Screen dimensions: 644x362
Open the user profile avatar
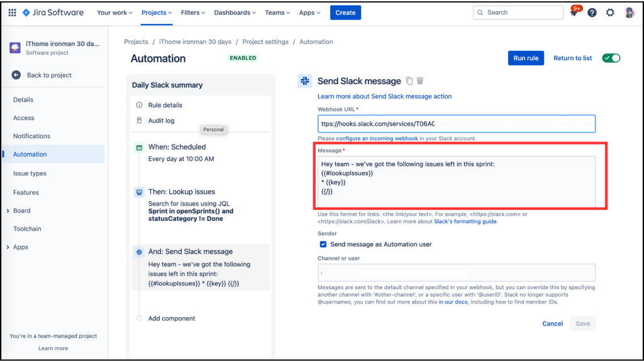[629, 13]
